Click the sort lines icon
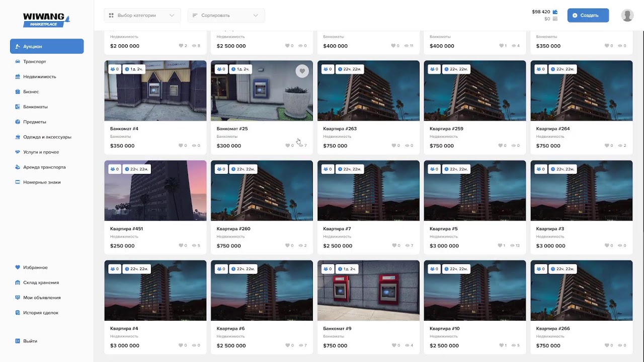The height and width of the screenshot is (362, 644). click(x=195, y=16)
